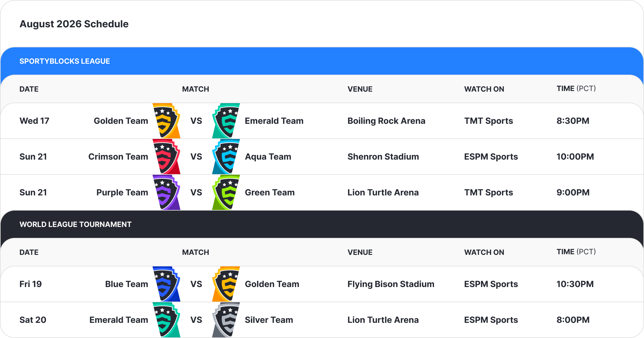Click TMT Sports for Purple vs Green match

point(488,192)
